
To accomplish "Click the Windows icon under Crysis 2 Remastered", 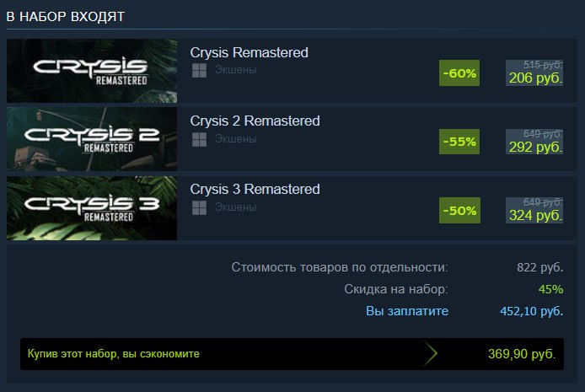I will [x=199, y=139].
